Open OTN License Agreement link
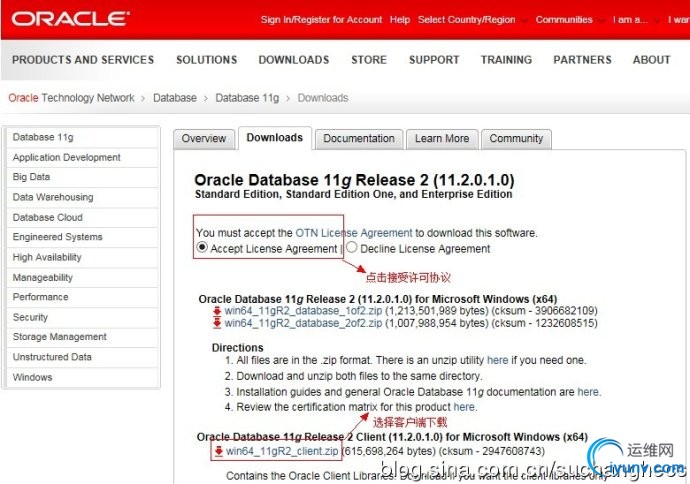 pyautogui.click(x=354, y=233)
